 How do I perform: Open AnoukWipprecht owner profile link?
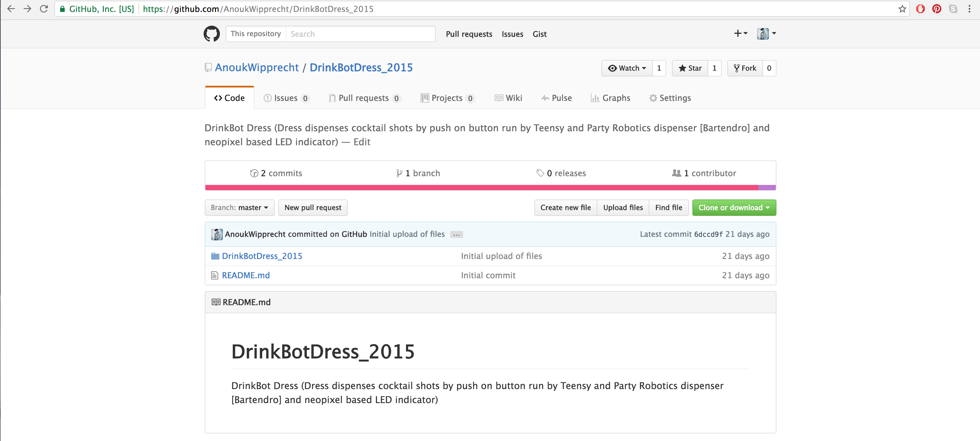pos(257,68)
